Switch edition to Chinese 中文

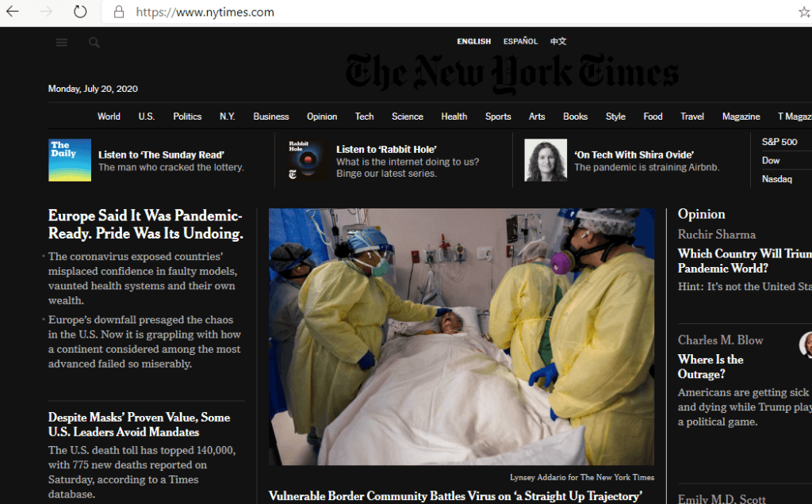click(558, 41)
